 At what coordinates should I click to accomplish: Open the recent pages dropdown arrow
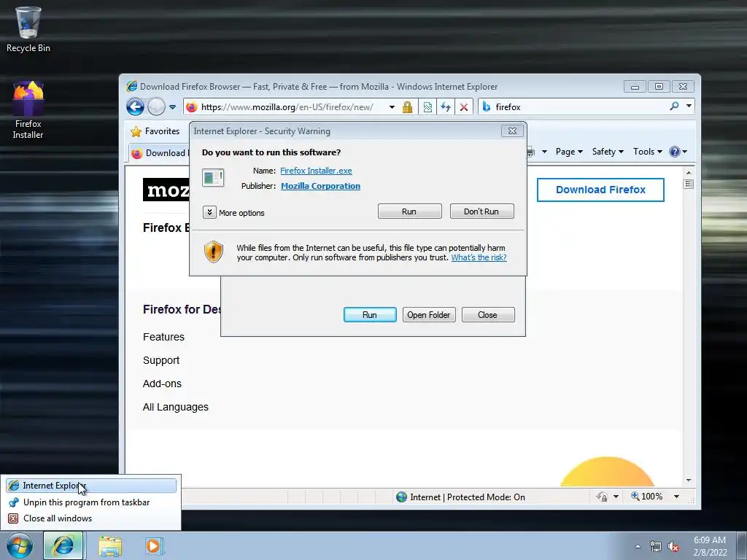coord(172,106)
